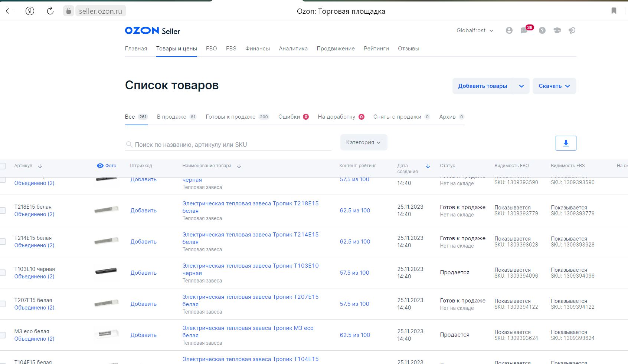Open the FBS menu item

tap(231, 49)
